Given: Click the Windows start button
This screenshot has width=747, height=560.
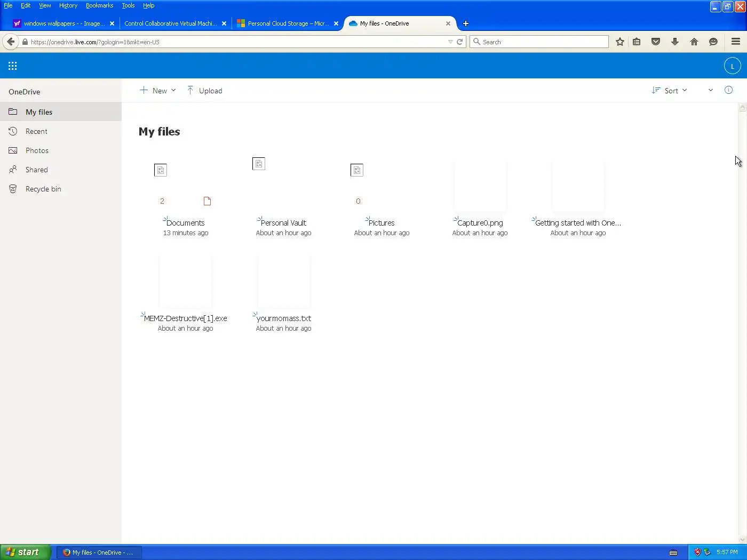Looking at the screenshot, I should [26, 552].
